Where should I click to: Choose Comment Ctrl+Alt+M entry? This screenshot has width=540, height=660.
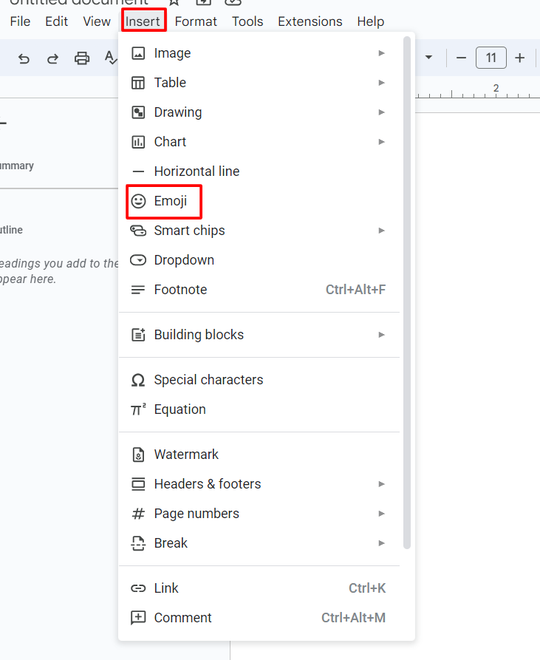click(x=259, y=617)
